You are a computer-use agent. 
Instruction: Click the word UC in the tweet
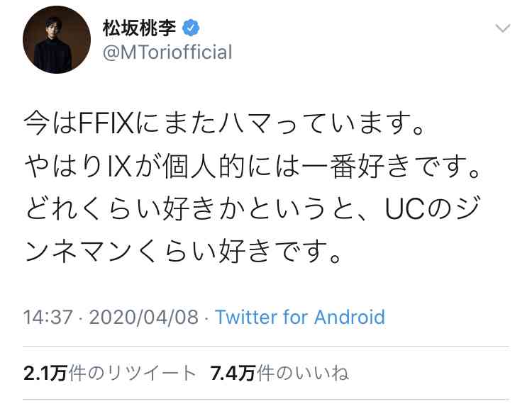(405, 209)
